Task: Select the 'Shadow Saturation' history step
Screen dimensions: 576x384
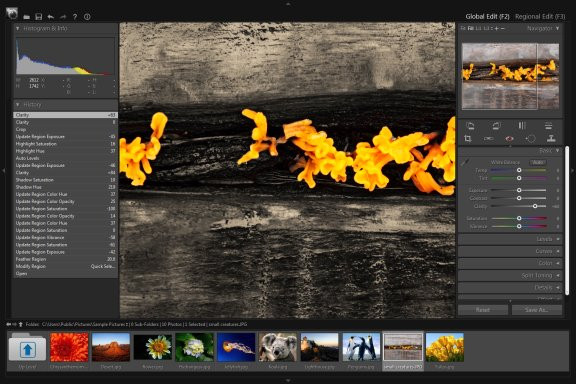Action: click(65, 180)
